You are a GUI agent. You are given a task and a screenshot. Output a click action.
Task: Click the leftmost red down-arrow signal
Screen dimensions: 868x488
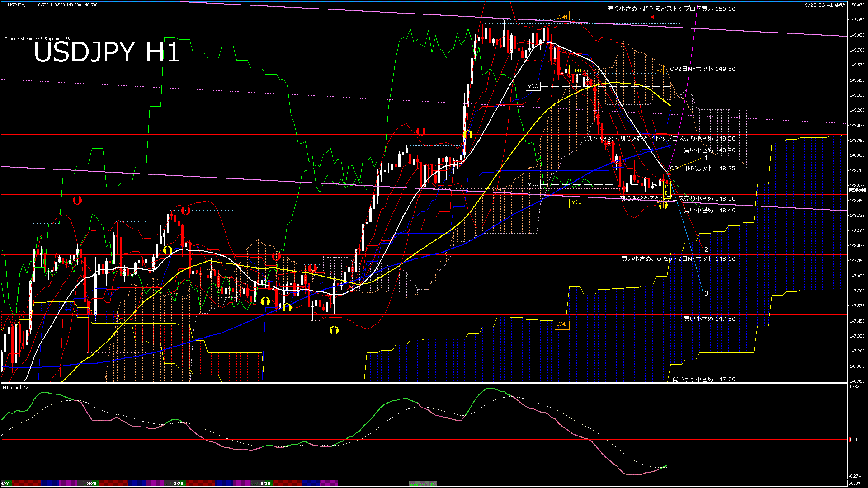tap(77, 200)
